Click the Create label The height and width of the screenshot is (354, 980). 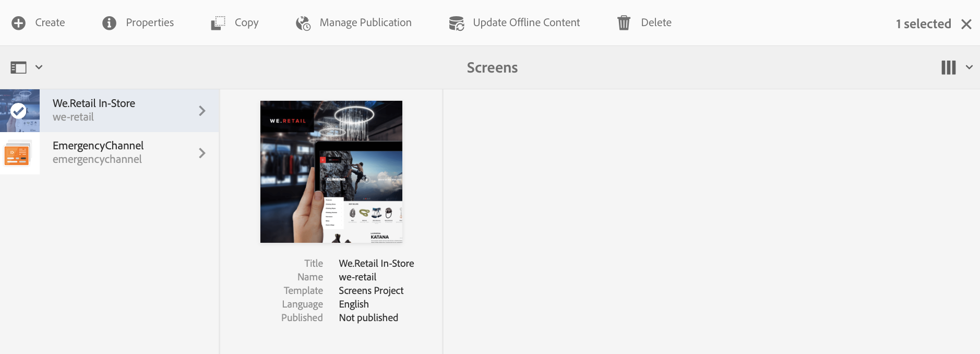(x=50, y=22)
